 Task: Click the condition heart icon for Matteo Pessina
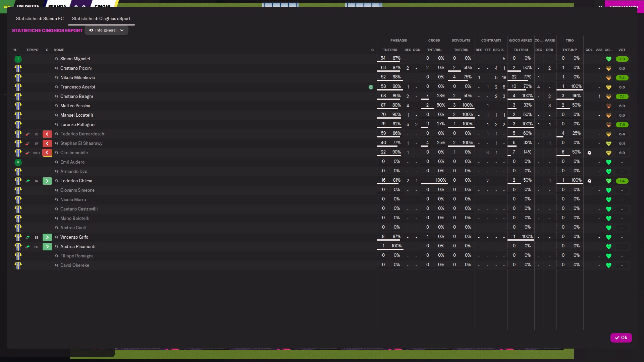(608, 106)
